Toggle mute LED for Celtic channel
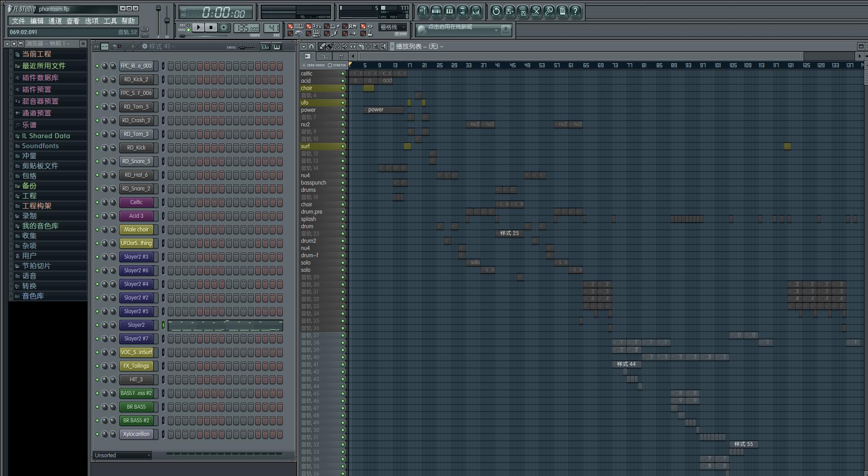 point(97,202)
